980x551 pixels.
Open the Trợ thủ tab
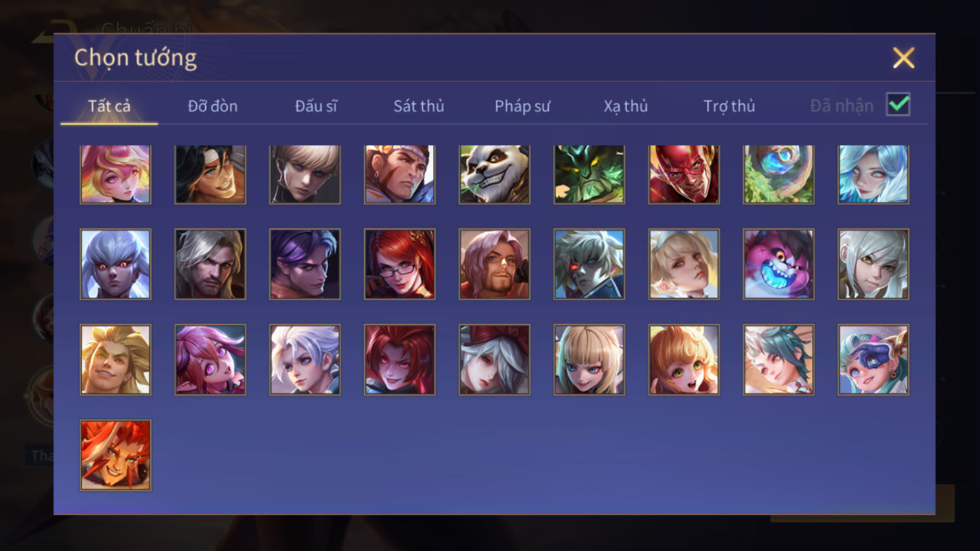pyautogui.click(x=729, y=106)
